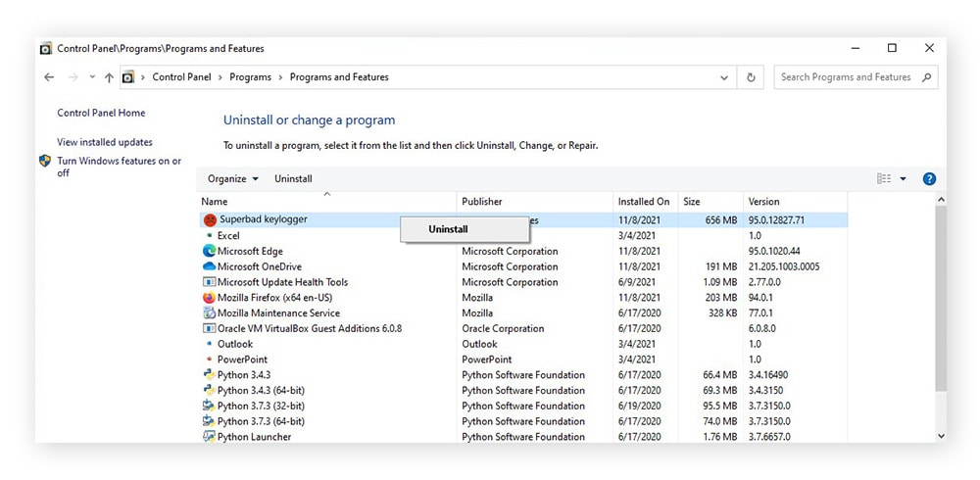The image size is (980, 480).
Task: Select the Microsoft OneDrive program name
Action: pyautogui.click(x=260, y=266)
